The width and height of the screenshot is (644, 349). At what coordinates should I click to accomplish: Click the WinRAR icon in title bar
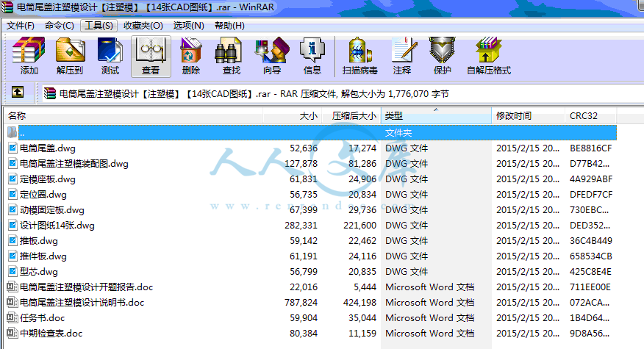(7, 7)
